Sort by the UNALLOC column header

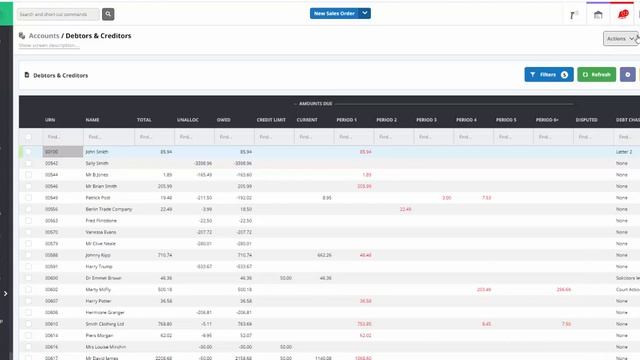188,120
